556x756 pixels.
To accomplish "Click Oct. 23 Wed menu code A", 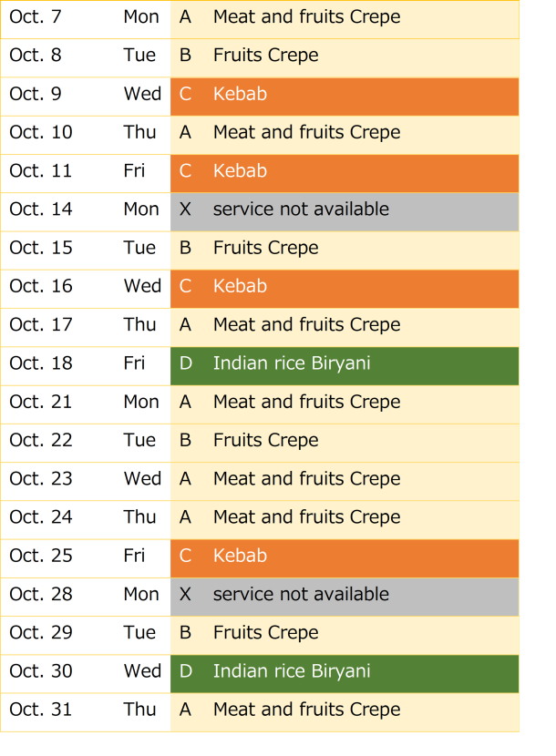I will pos(185,479).
